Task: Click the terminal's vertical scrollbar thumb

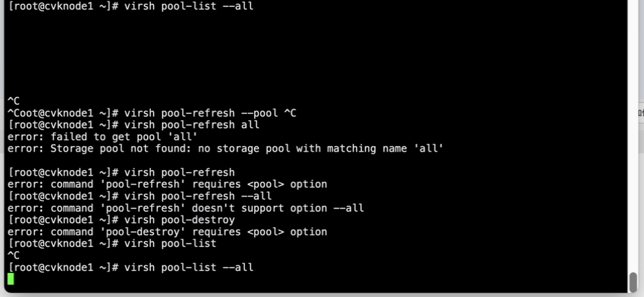Action: (x=633, y=281)
